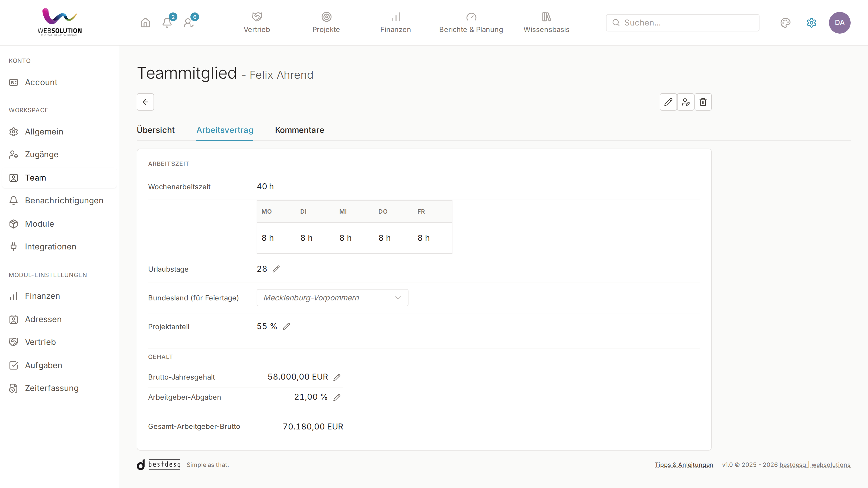
Task: Open Zugänge in sidebar
Action: coord(59,155)
